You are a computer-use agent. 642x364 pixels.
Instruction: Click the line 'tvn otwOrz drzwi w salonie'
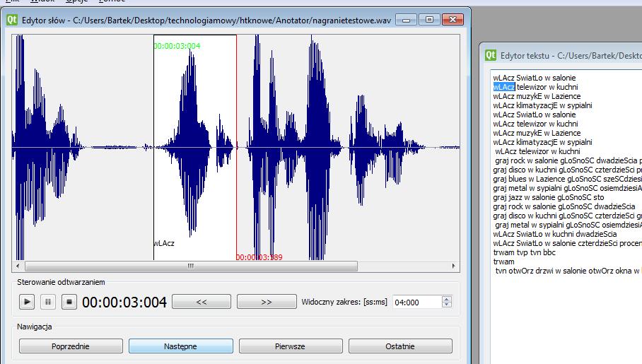click(568, 271)
